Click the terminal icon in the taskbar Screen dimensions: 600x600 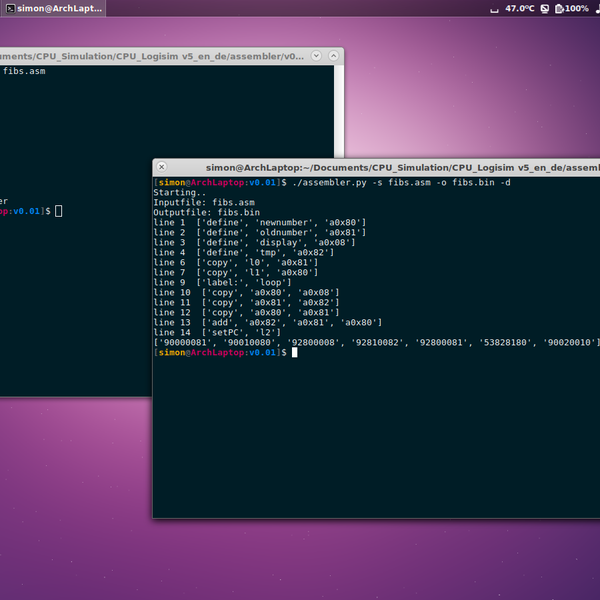(9, 8)
